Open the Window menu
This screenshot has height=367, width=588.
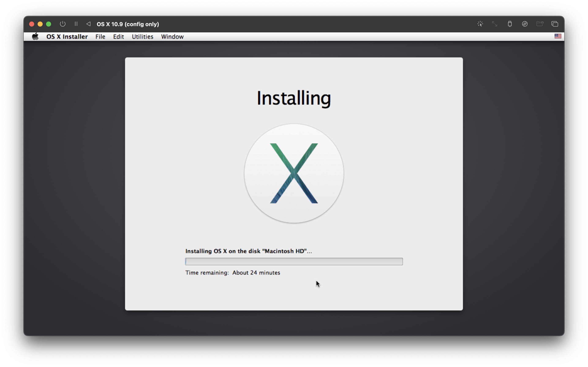pyautogui.click(x=172, y=37)
